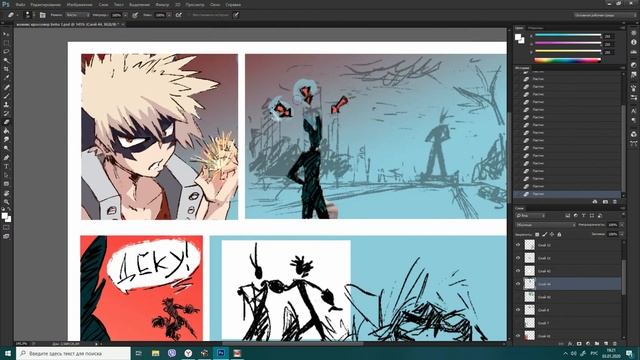Select Слой 7 layer row
Screen dimensions: 640x360
coord(568,323)
